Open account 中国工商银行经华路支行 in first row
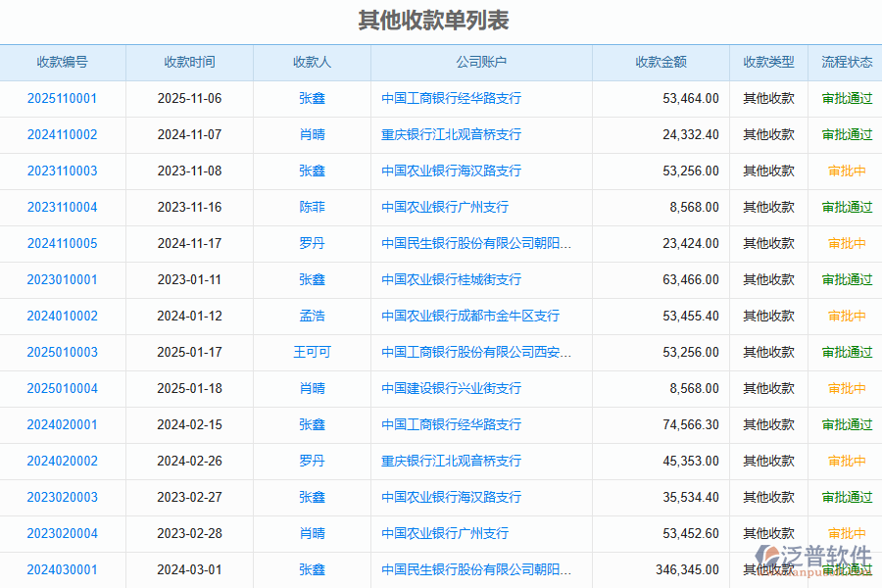 click(x=450, y=98)
